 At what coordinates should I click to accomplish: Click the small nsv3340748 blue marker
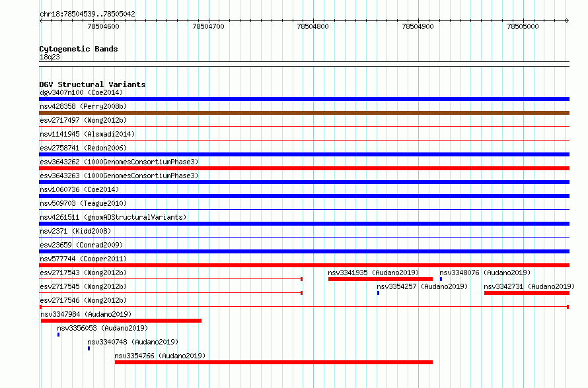89,348
